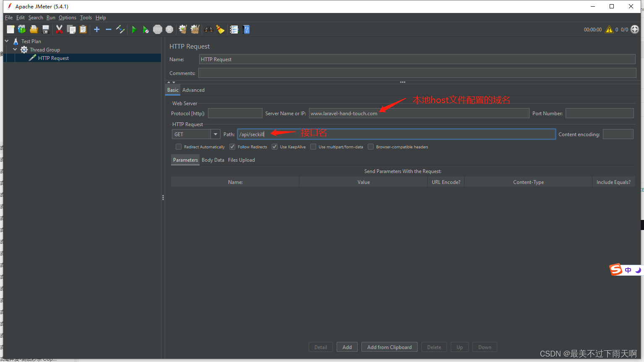Image resolution: width=644 pixels, height=362 pixels.
Task: Click the Clear results icon
Action: pos(183,29)
